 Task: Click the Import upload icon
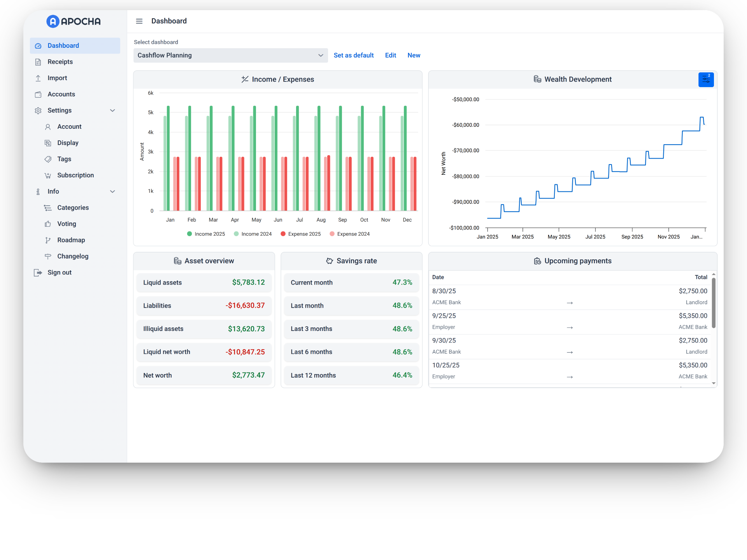click(38, 78)
